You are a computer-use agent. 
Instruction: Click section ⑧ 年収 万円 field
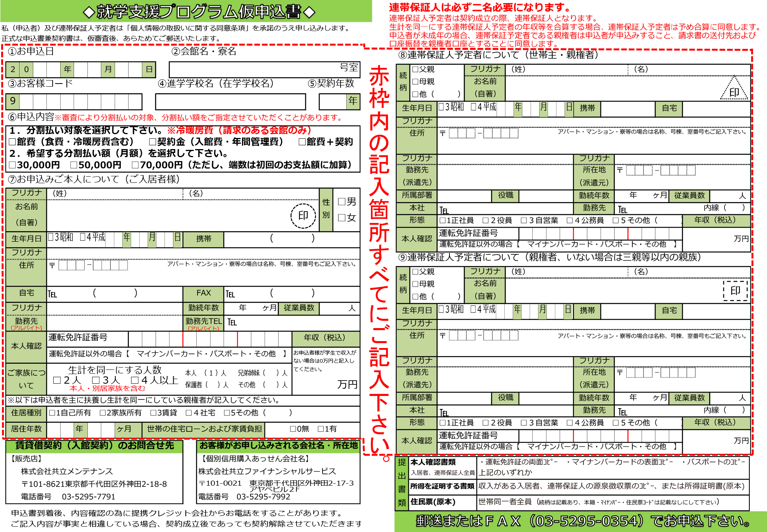pyautogui.click(x=716, y=239)
